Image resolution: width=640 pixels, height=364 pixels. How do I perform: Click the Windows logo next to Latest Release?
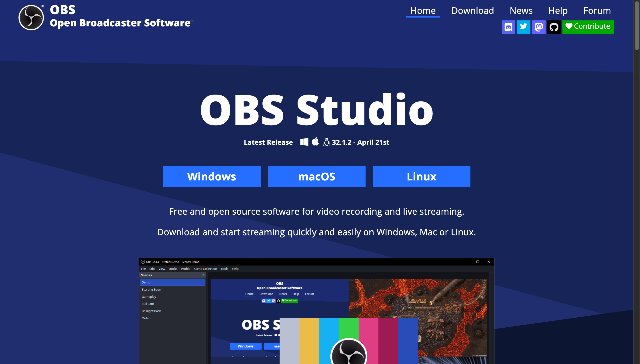click(304, 142)
